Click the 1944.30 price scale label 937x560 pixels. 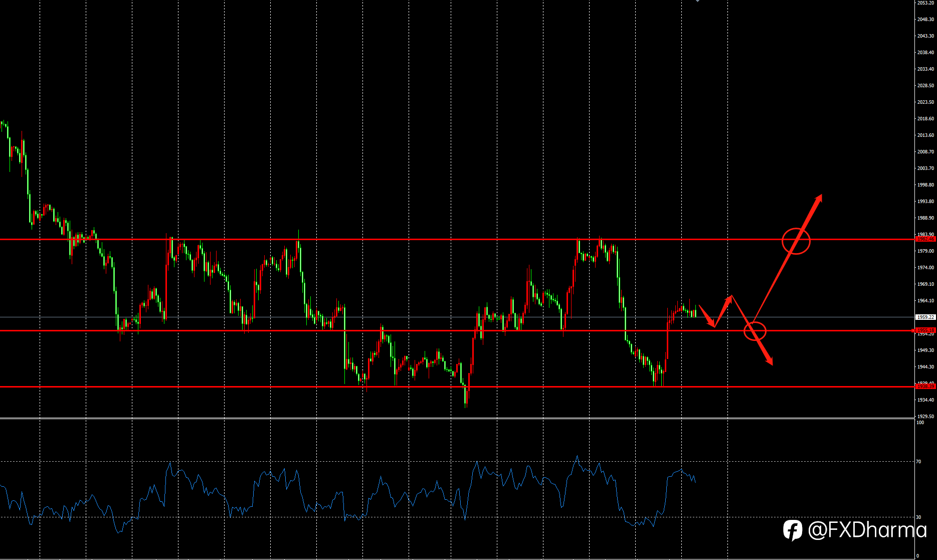(925, 367)
